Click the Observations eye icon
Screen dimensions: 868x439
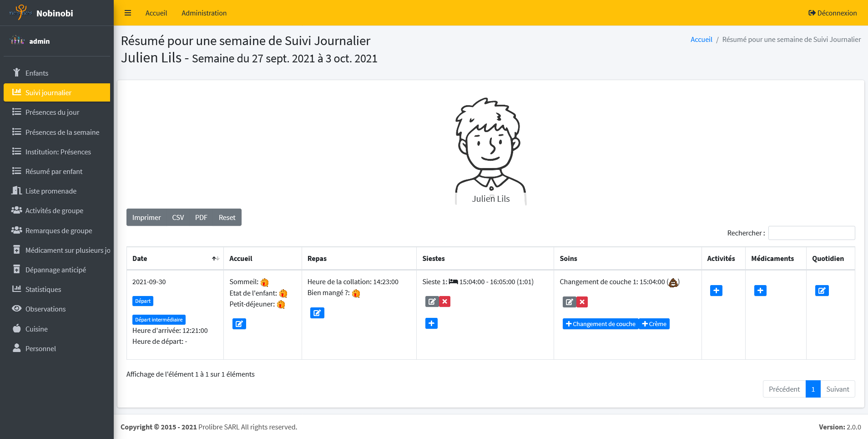pos(17,309)
